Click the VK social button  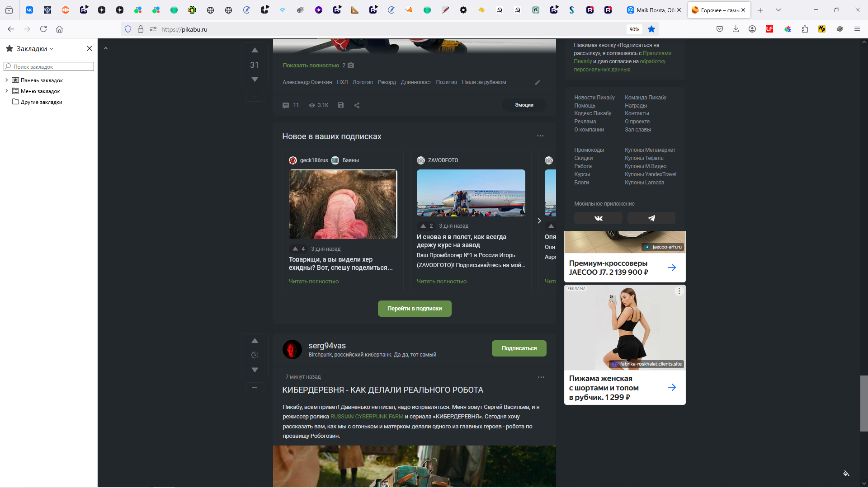pyautogui.click(x=598, y=218)
